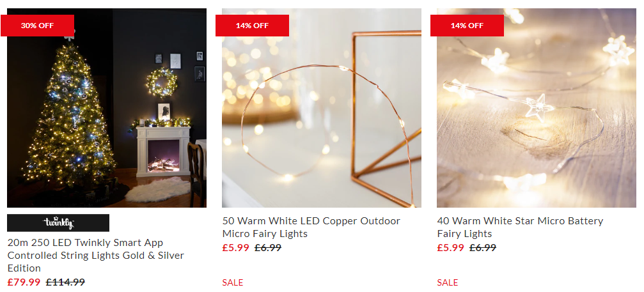This screenshot has width=644, height=292.
Task: Click the lit wreath in the Twinkly photo
Action: coord(162,82)
